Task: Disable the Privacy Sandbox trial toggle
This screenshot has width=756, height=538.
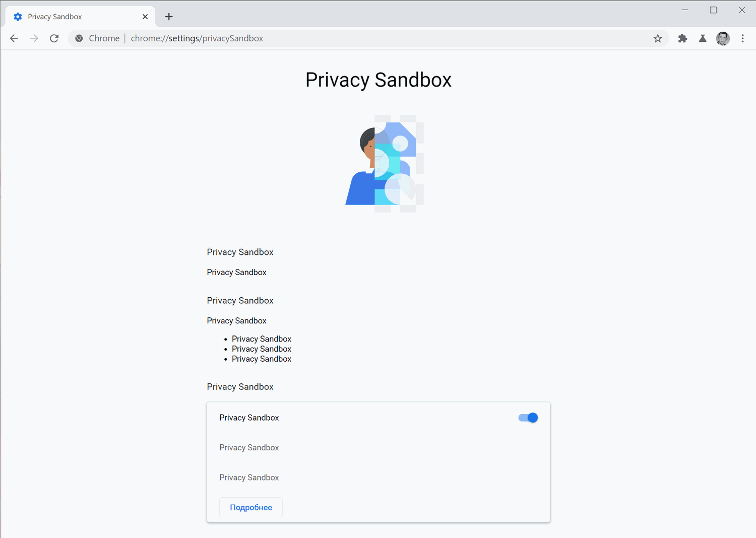Action: (x=527, y=418)
